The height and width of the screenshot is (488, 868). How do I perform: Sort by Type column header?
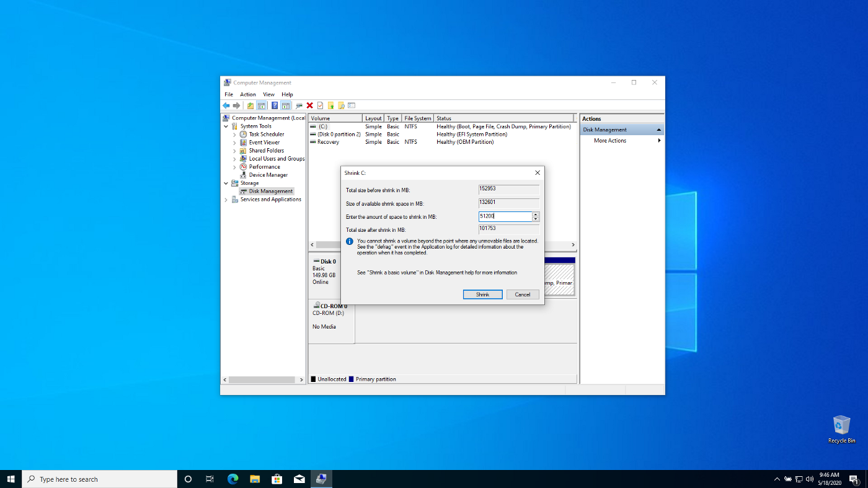[x=393, y=118]
